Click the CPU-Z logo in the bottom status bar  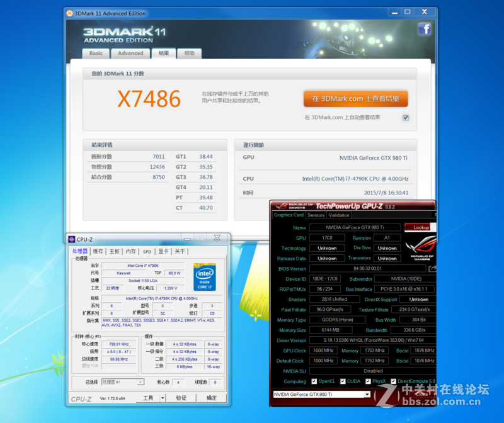coord(83,398)
